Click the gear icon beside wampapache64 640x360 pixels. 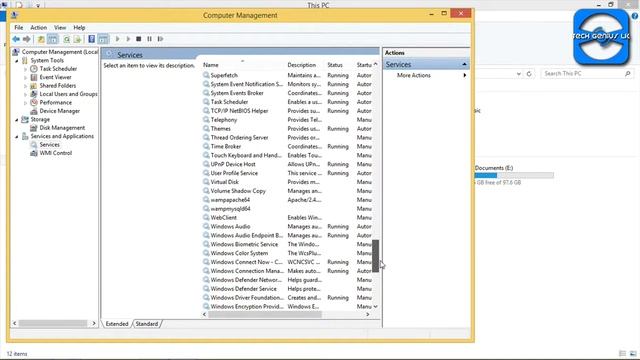coord(206,200)
